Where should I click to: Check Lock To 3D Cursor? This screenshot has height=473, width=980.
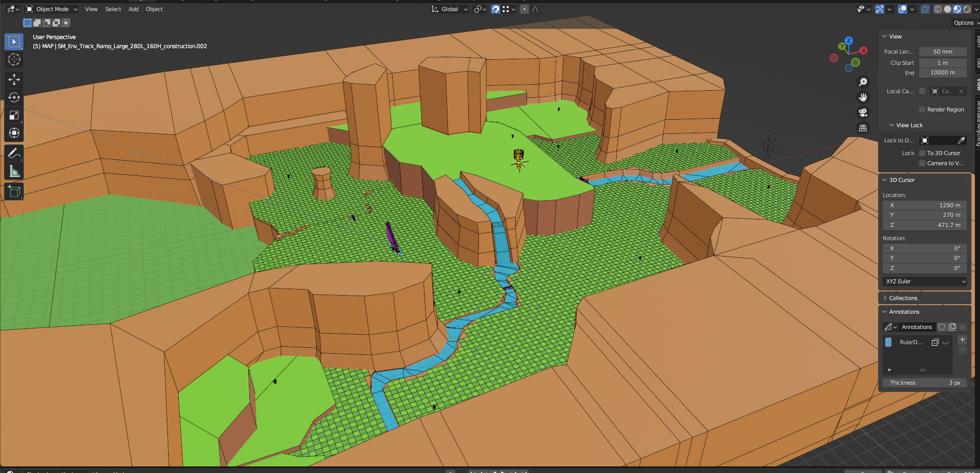pyautogui.click(x=922, y=153)
